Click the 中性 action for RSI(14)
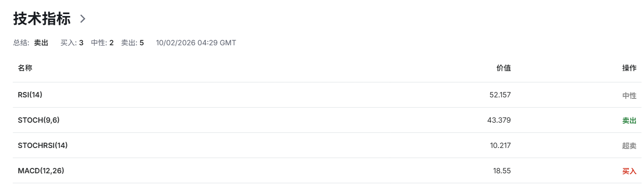The width and height of the screenshot is (644, 184). [x=629, y=95]
